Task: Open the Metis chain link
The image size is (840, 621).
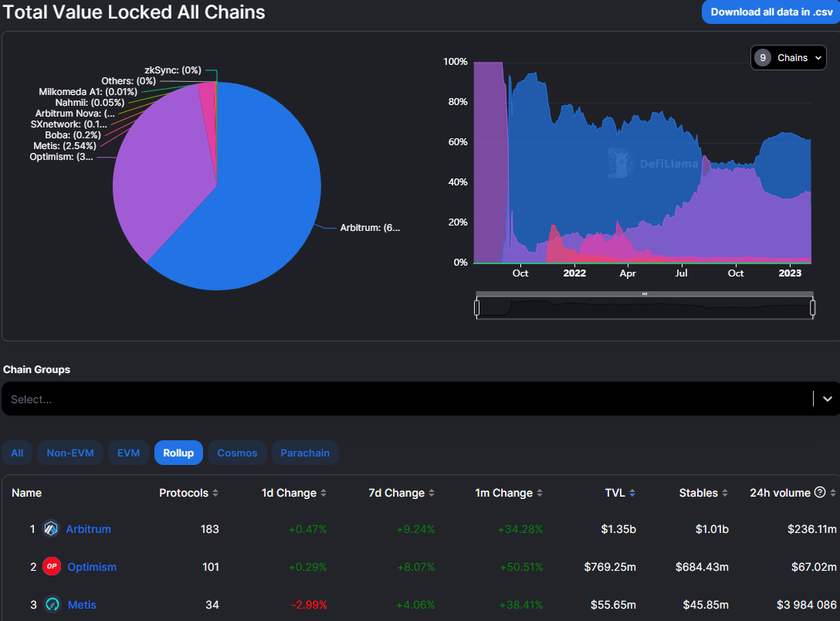Action: (x=82, y=605)
